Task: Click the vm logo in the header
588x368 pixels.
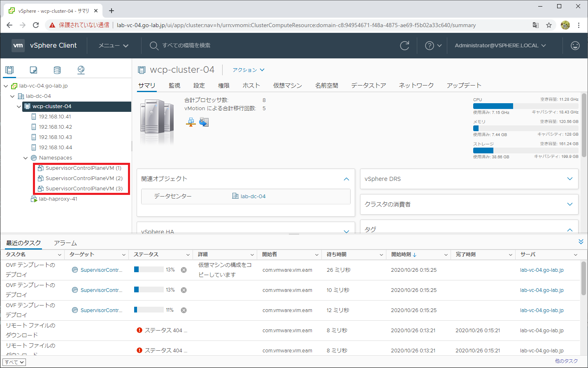Action: (x=18, y=46)
